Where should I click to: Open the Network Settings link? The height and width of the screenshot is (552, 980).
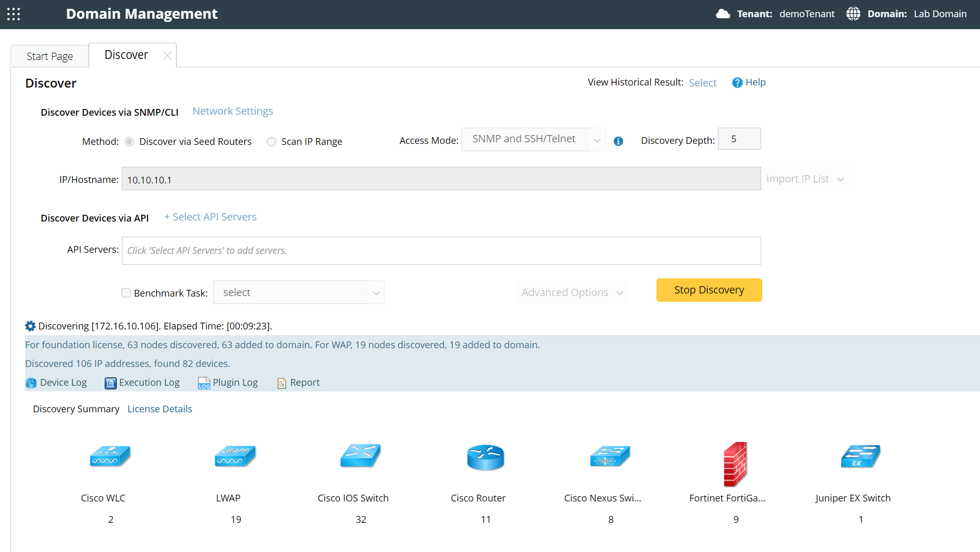pos(232,111)
